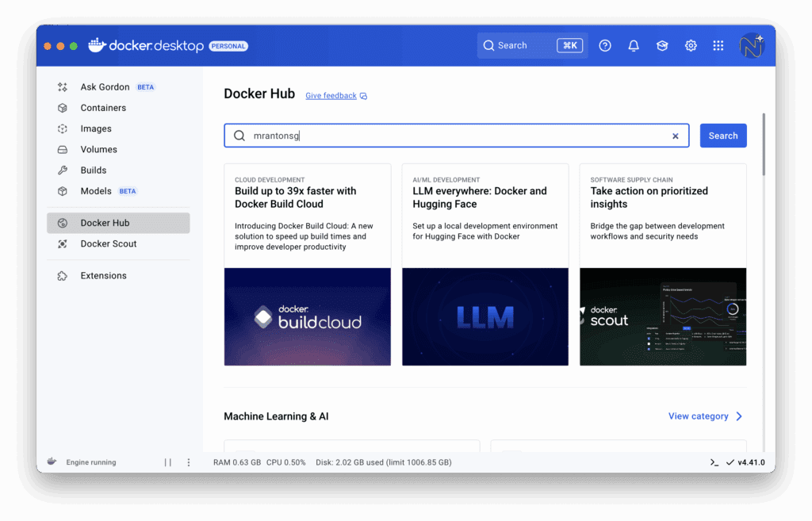This screenshot has width=812, height=521.
Task: Open the Give feedback link
Action: pyautogui.click(x=331, y=96)
